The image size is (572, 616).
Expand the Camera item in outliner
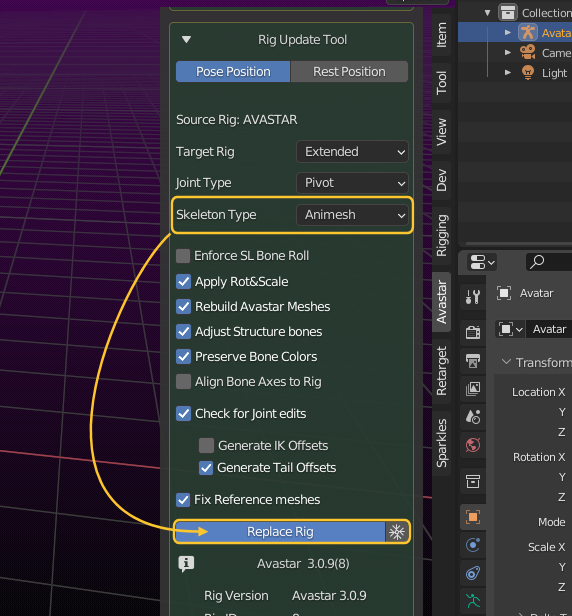(x=508, y=52)
